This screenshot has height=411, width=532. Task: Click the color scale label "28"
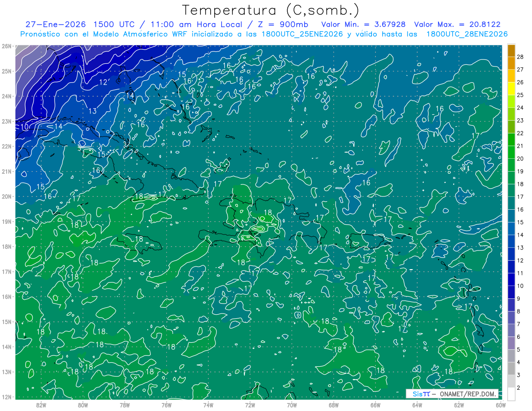[520, 57]
